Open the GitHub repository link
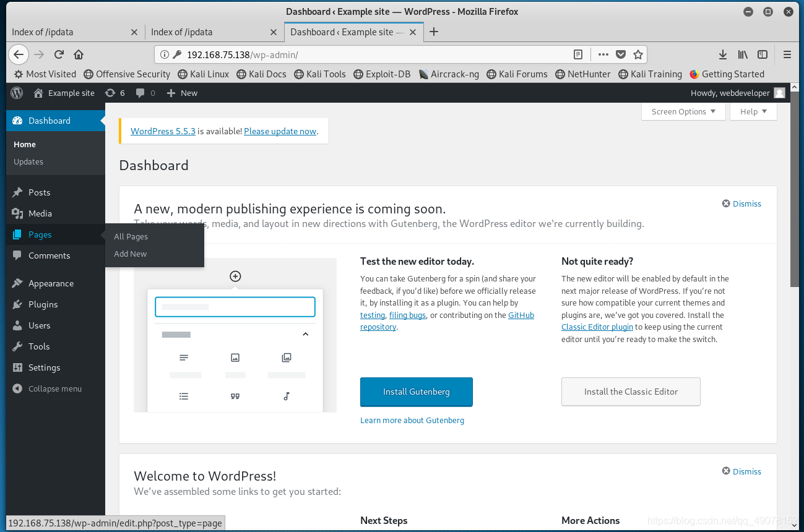The height and width of the screenshot is (532, 804). tap(521, 315)
